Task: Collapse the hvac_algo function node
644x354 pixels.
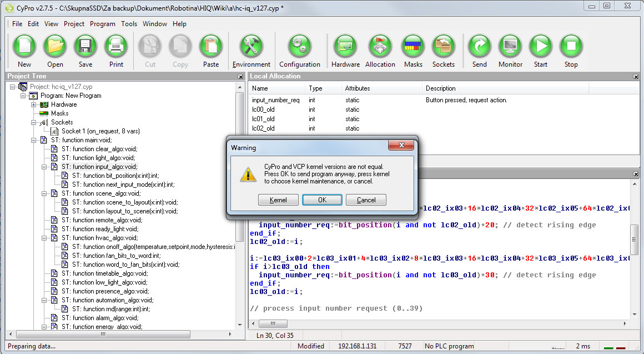Action: (x=44, y=238)
